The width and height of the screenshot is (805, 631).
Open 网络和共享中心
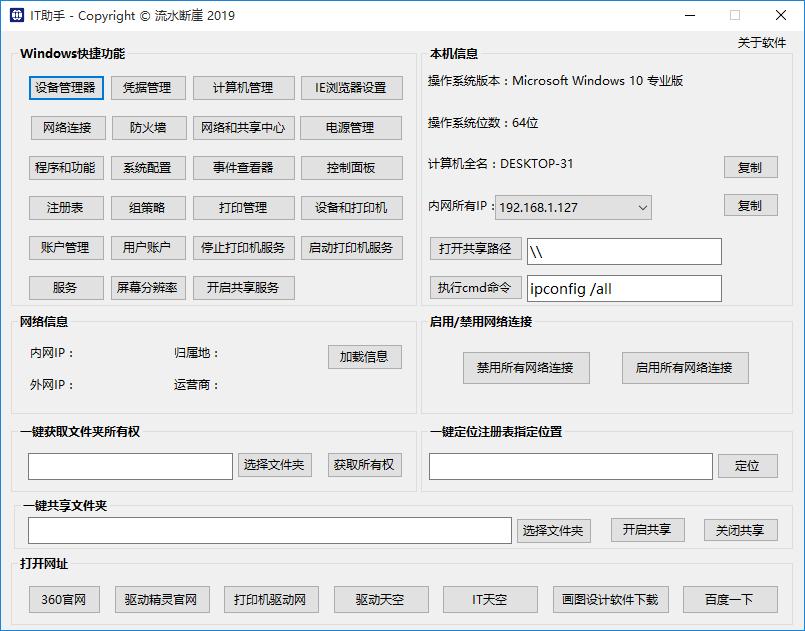point(243,128)
